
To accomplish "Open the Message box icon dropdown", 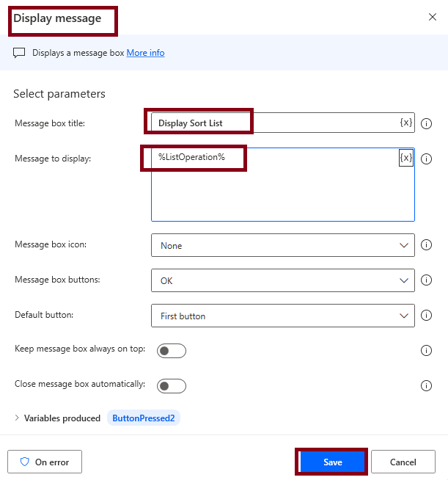I will pyautogui.click(x=282, y=245).
